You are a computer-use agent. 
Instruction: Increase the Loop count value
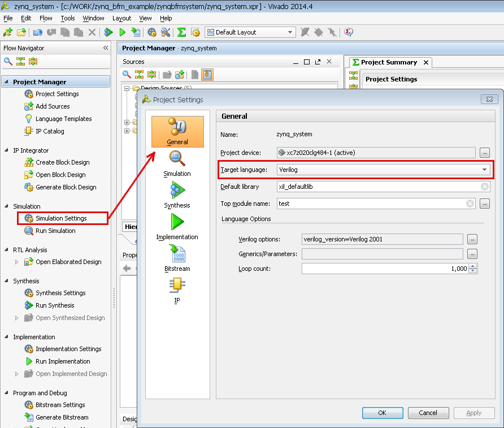473,266
